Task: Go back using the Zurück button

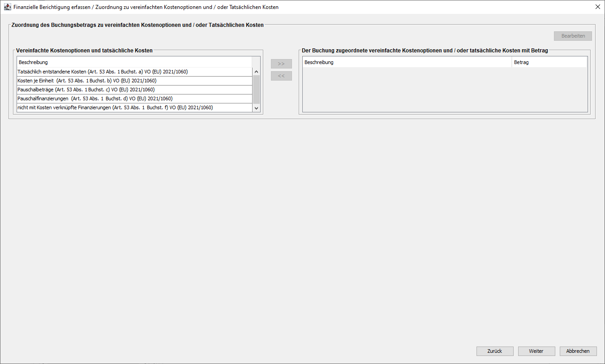Action: coord(495,351)
